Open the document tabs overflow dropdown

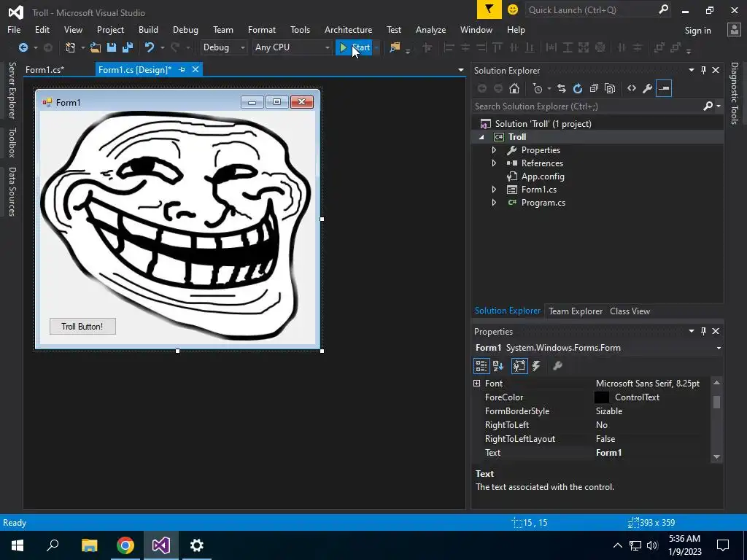[x=461, y=70]
